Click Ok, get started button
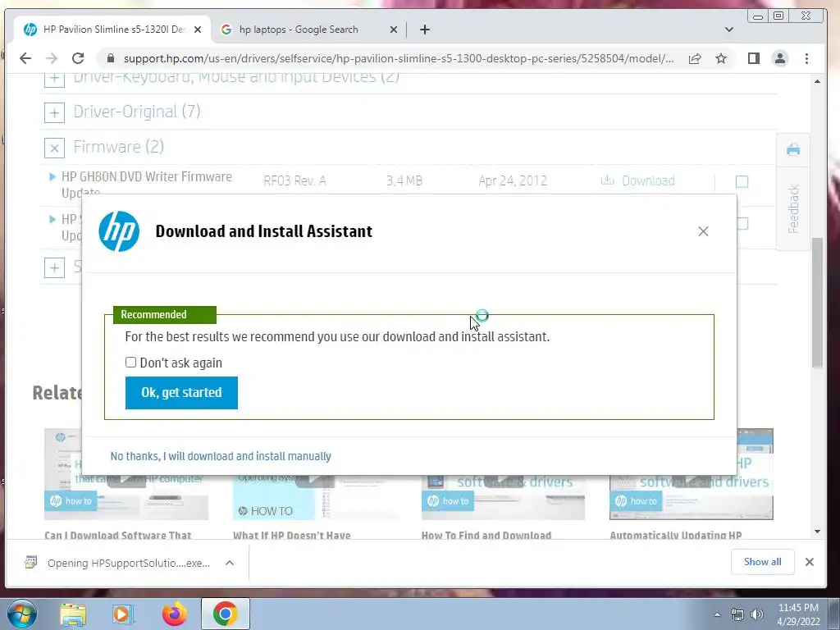The width and height of the screenshot is (840, 630). 181,393
